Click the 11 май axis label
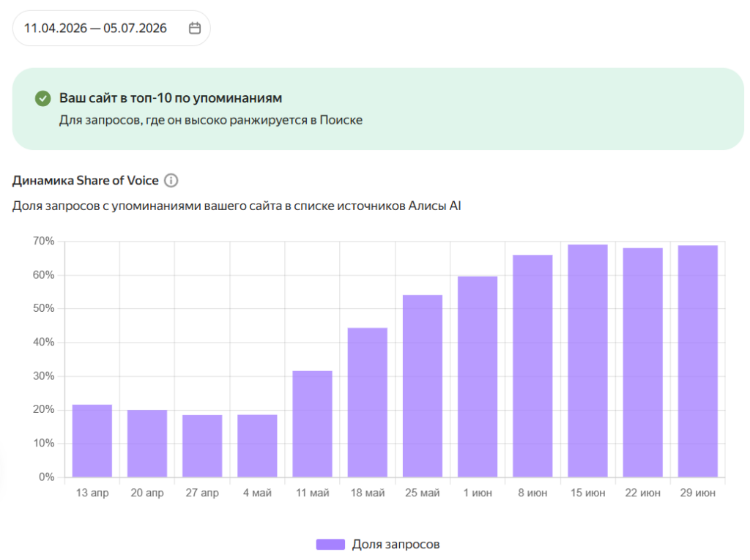 point(312,493)
